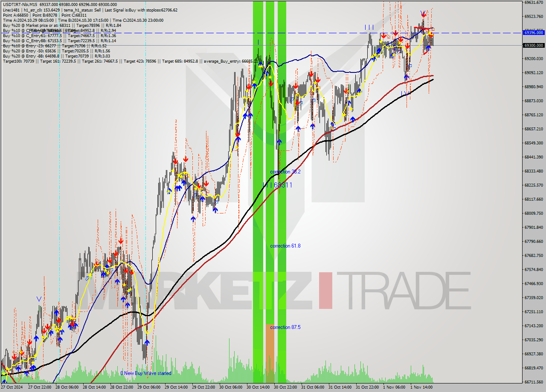Click the 67466.930 price axis label
The width and height of the screenshot is (546, 392).
click(x=534, y=283)
